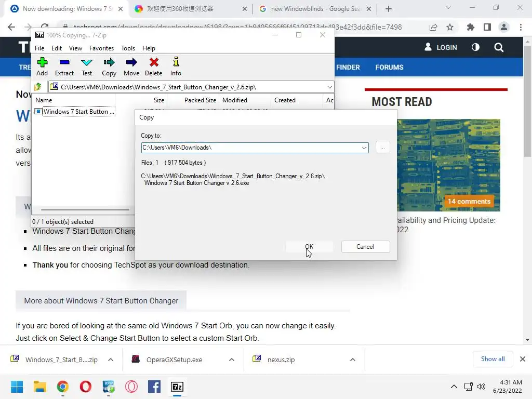532x399 pixels.
Task: Bookmark this page with the star
Action: pyautogui.click(x=450, y=27)
